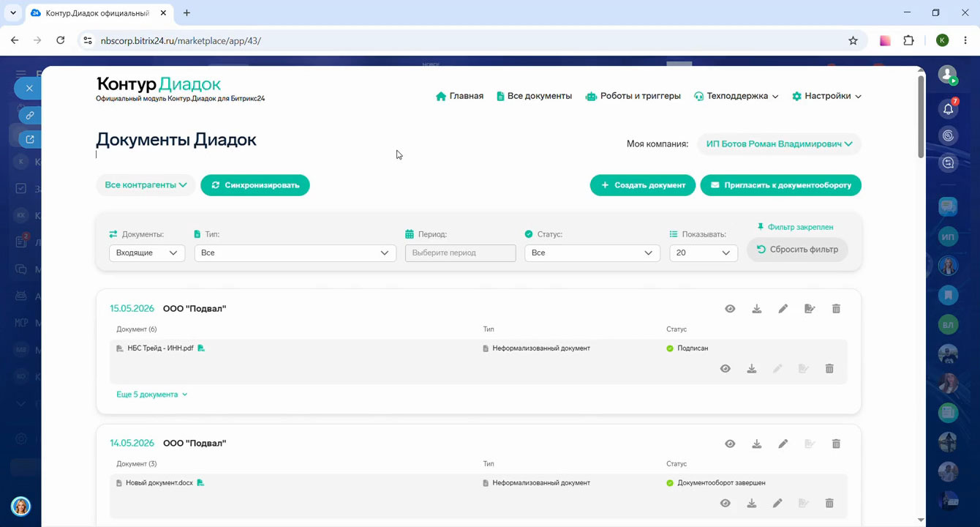
Task: Close the app slider panel with the X button
Action: (29, 89)
